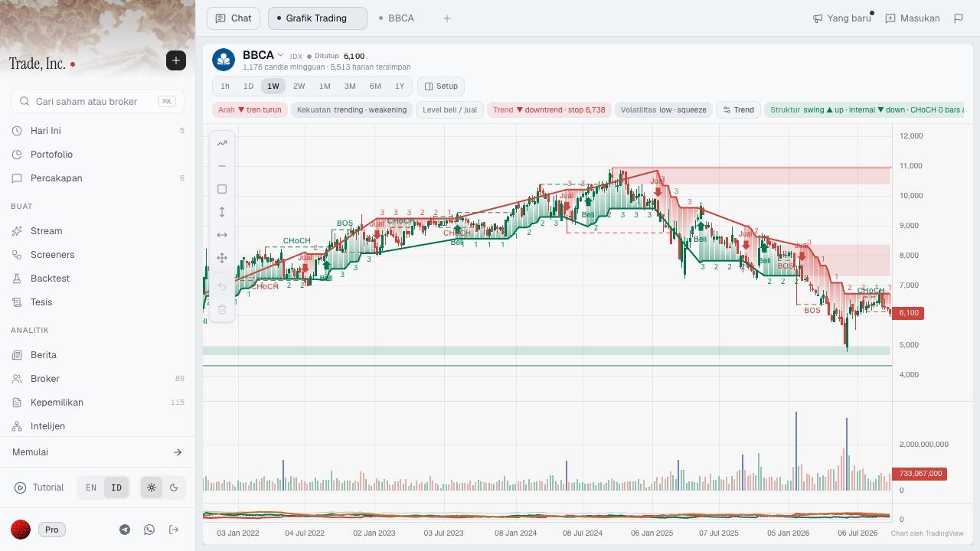
Task: Click the flag icon at top right
Action: pyautogui.click(x=959, y=18)
